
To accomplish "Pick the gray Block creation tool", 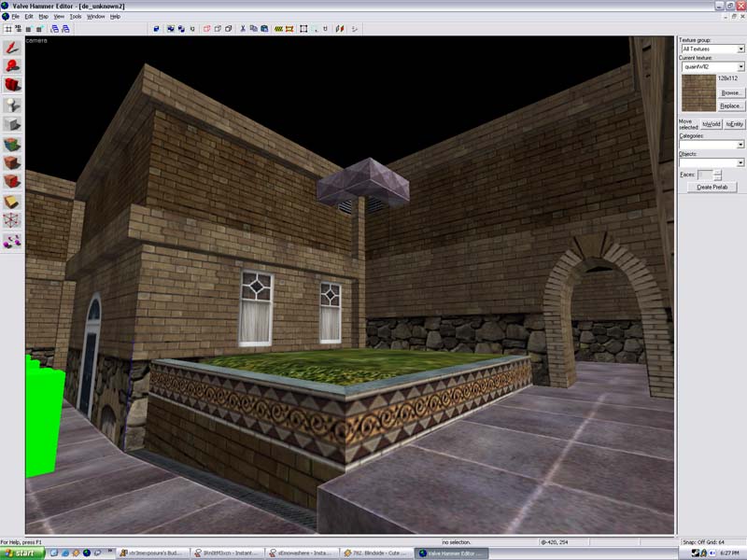I will (x=12, y=124).
